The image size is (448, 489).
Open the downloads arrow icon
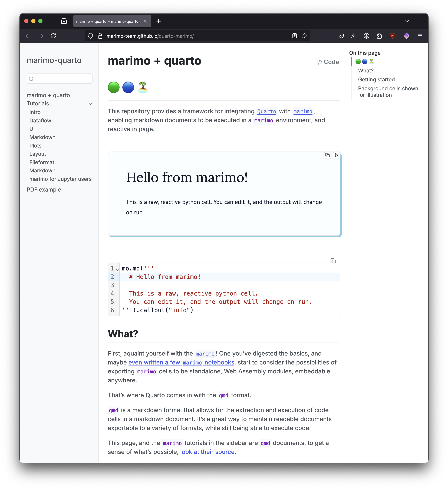pos(354,36)
